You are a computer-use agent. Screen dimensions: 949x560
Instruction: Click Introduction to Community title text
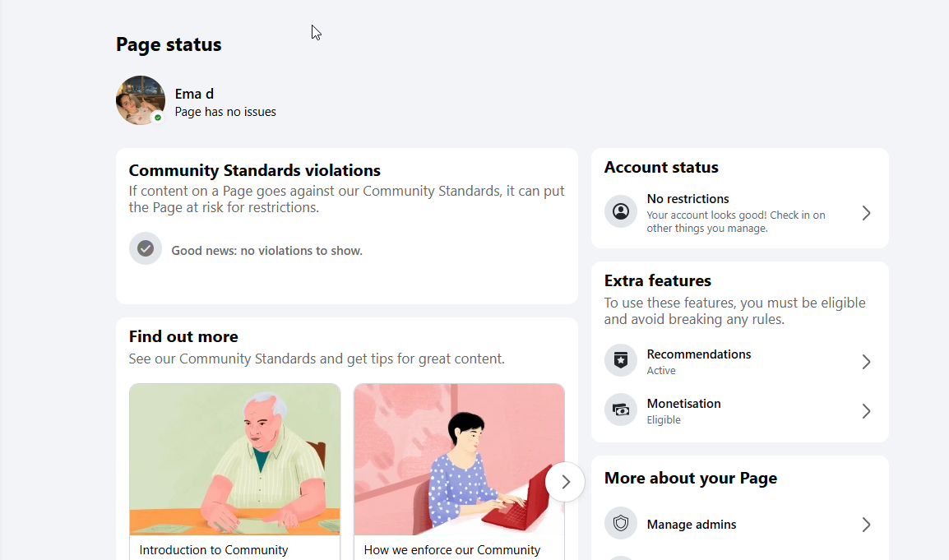coord(214,549)
